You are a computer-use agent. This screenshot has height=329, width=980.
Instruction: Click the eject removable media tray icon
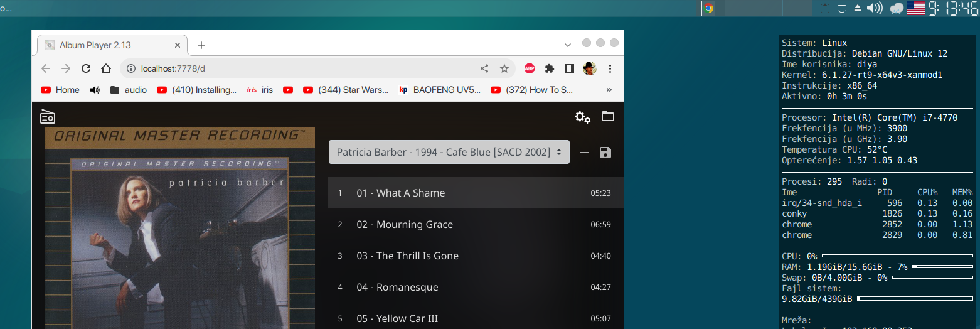point(858,8)
